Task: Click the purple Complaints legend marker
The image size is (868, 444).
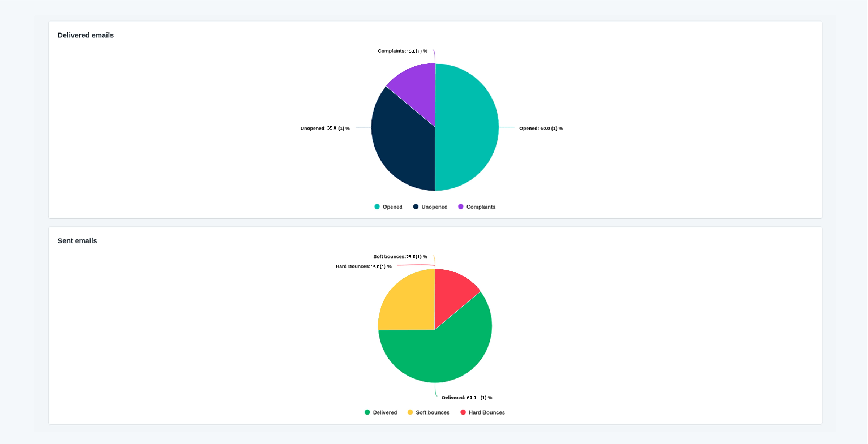Action: pos(461,206)
